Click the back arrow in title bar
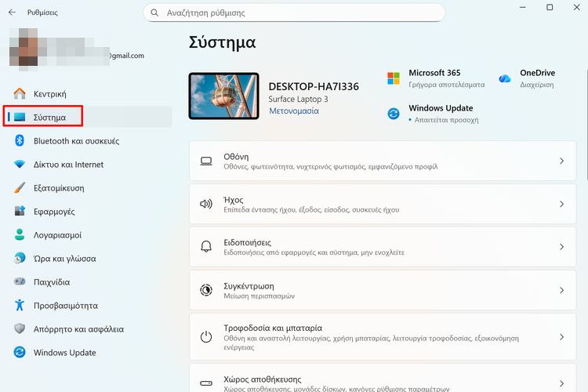 pyautogui.click(x=12, y=13)
